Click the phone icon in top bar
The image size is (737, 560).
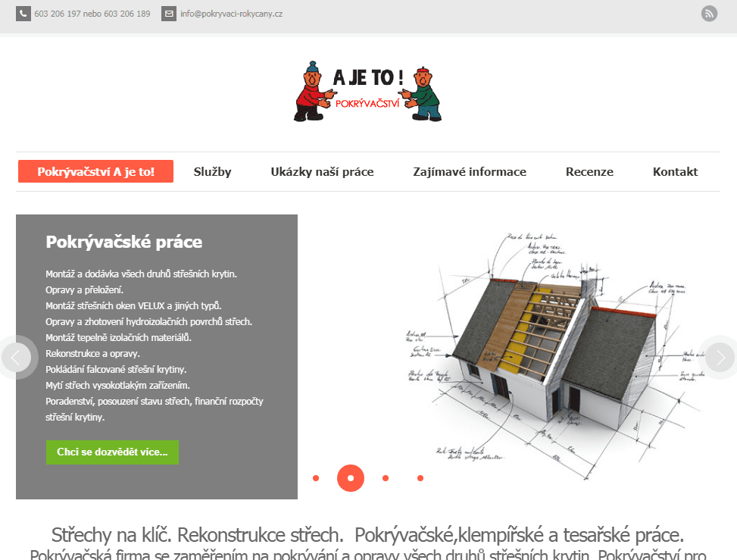[x=23, y=14]
